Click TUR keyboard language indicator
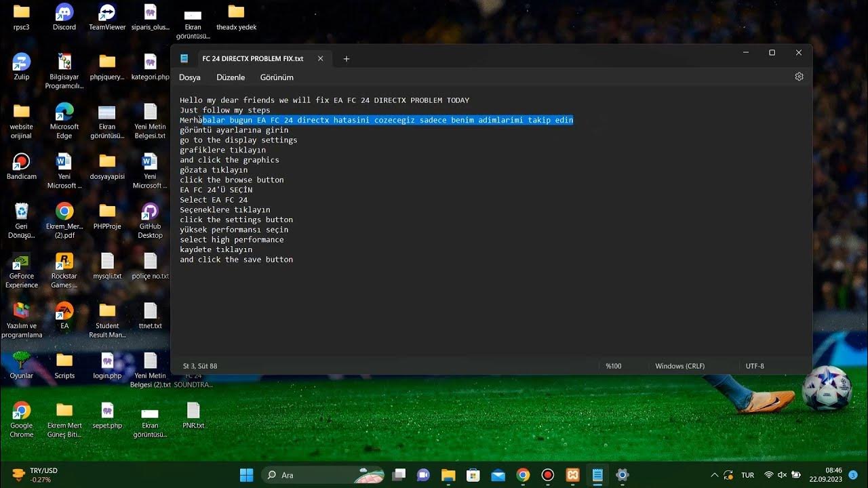The width and height of the screenshot is (868, 488). click(x=747, y=475)
